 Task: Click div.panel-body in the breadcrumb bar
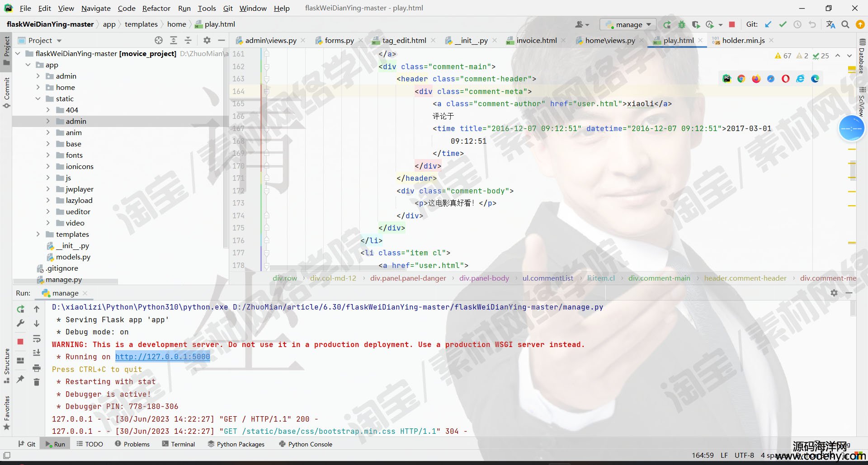click(484, 278)
